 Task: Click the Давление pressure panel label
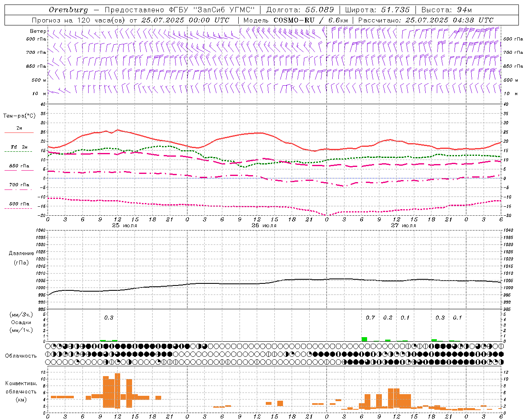point(21,253)
